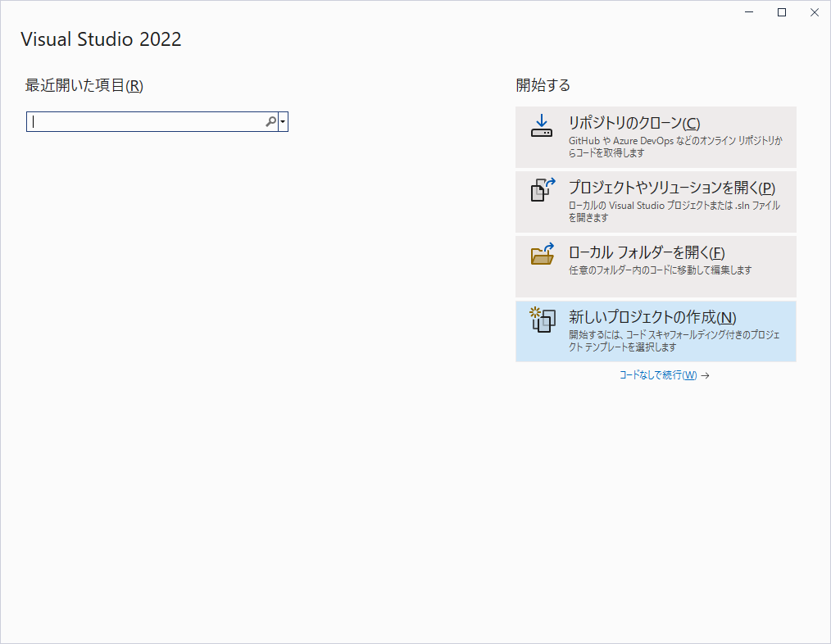Click the .sln ファイル description text

674,211
